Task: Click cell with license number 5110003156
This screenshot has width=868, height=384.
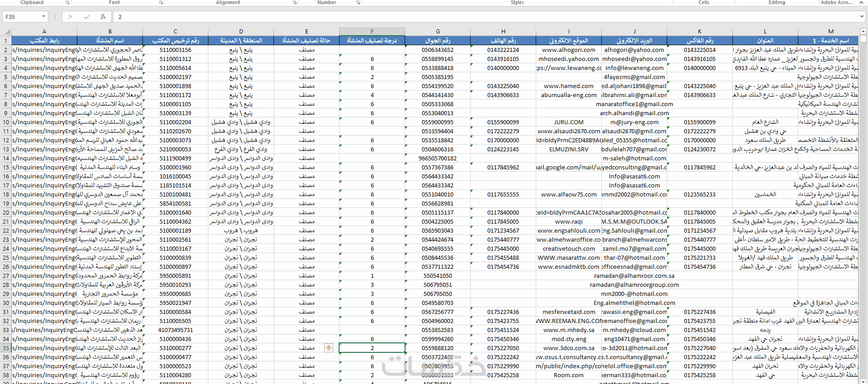Action: pyautogui.click(x=175, y=50)
